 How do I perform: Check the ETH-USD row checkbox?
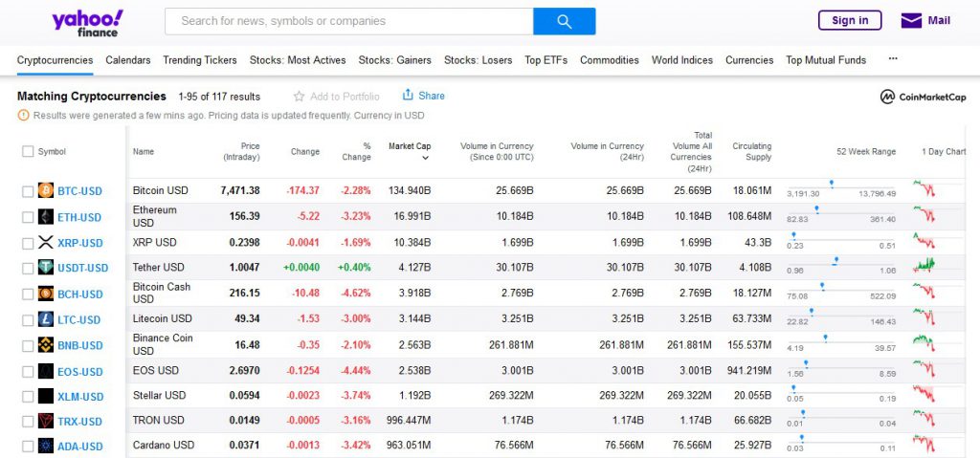[28, 217]
